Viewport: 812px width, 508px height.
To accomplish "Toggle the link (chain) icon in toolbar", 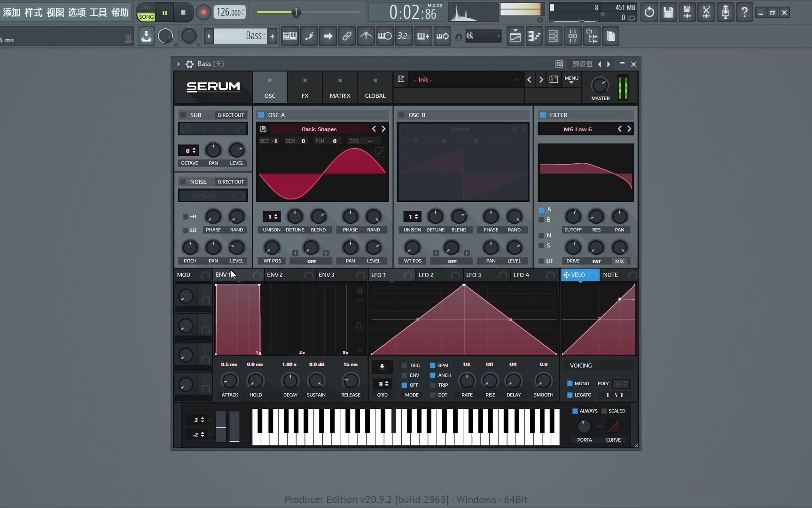I will [x=347, y=36].
